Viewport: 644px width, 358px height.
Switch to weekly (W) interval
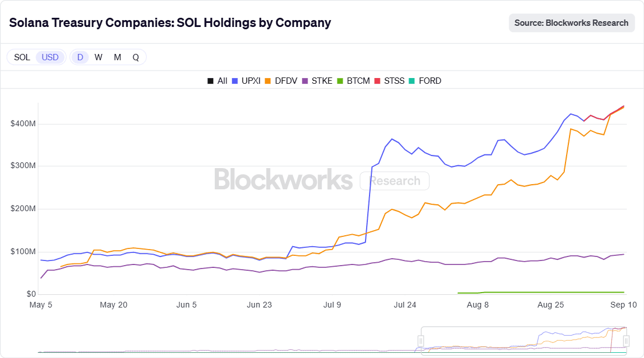(99, 57)
